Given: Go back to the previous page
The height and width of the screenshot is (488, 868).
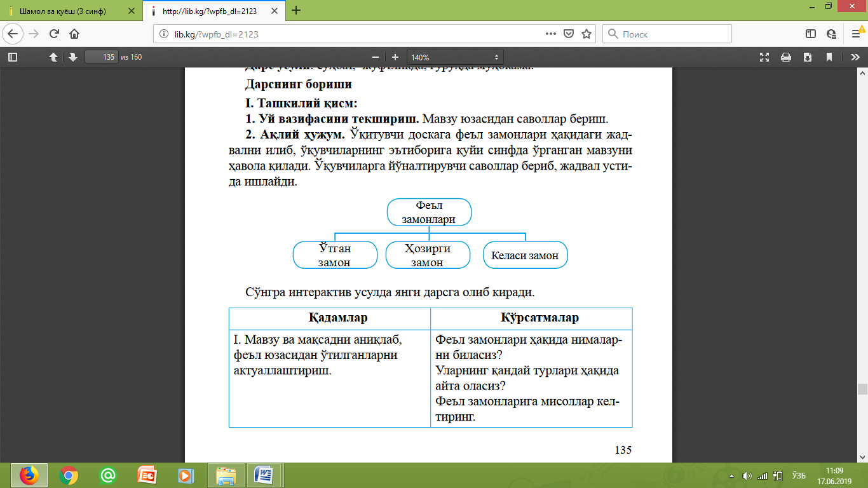Looking at the screenshot, I should pyautogui.click(x=14, y=34).
